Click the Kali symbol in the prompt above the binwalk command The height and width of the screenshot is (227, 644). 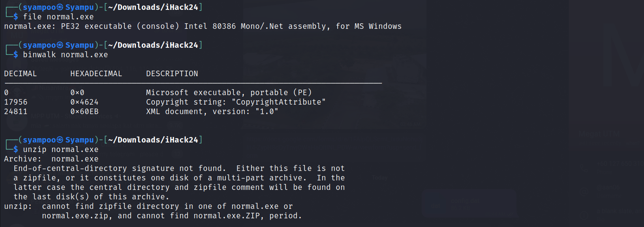pyautogui.click(x=60, y=45)
